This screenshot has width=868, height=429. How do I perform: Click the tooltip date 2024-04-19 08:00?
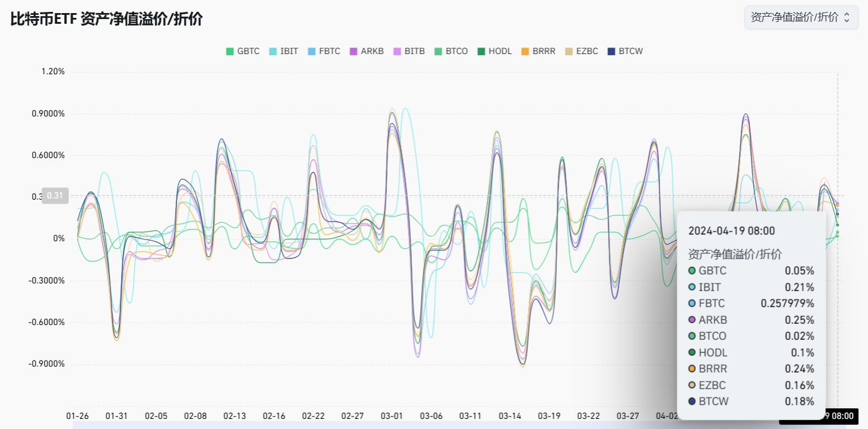click(x=732, y=231)
